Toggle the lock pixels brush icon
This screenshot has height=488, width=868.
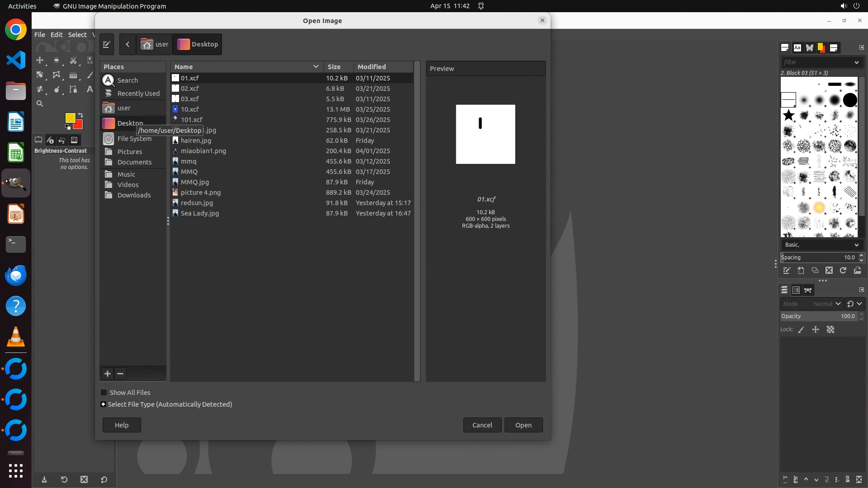[801, 330]
